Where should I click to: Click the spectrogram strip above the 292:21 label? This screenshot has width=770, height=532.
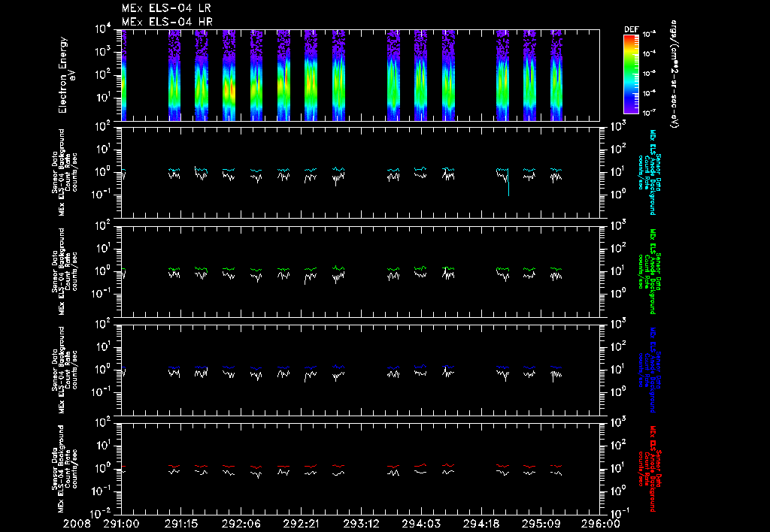coord(311,75)
